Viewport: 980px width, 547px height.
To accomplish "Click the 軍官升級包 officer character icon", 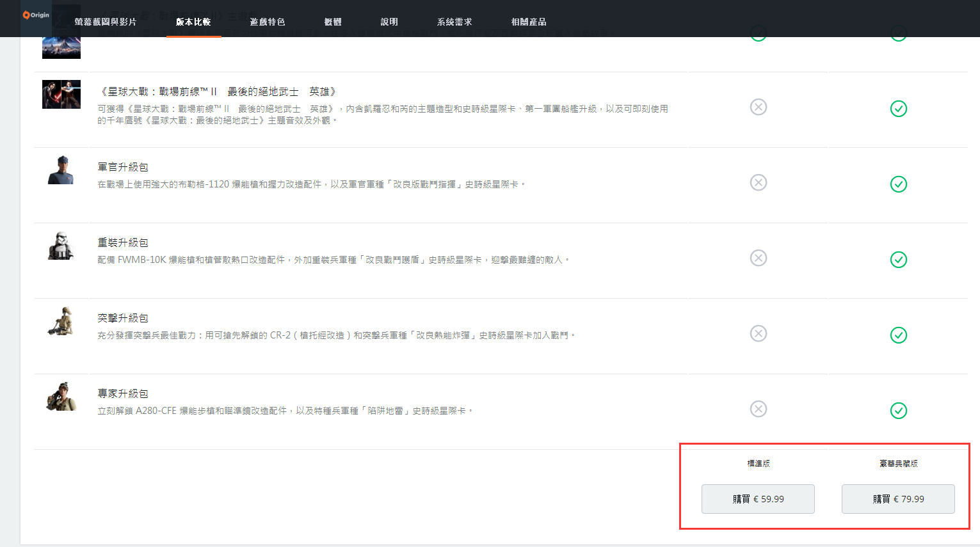I will click(61, 170).
